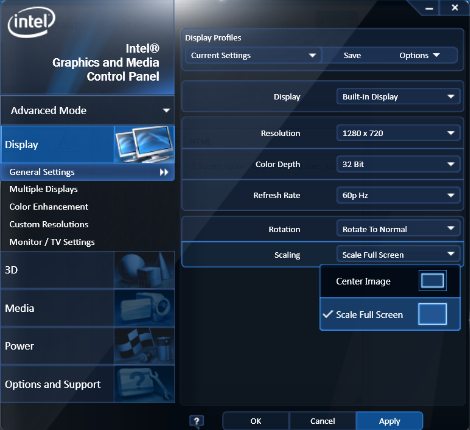
Task: Open the Display category monitors icon
Action: click(144, 144)
